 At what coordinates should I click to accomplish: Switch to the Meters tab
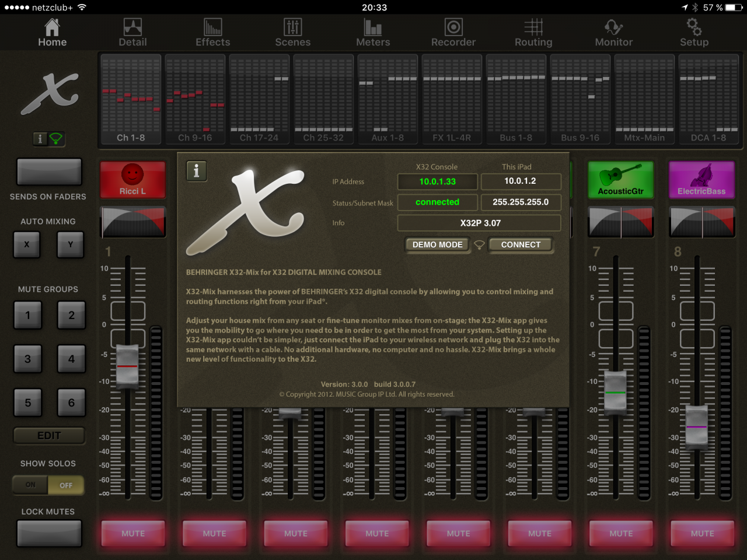373,33
